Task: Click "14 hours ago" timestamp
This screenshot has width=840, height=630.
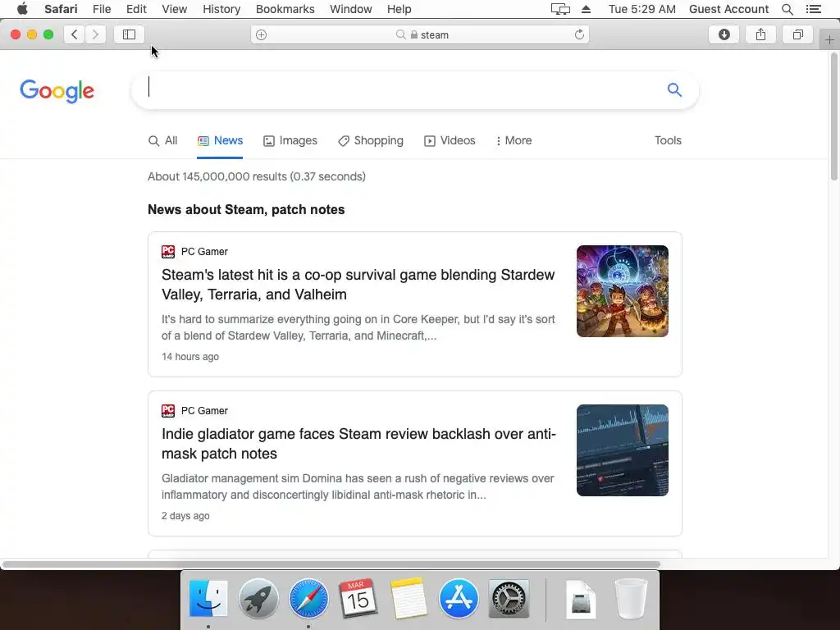Action: pos(190,357)
